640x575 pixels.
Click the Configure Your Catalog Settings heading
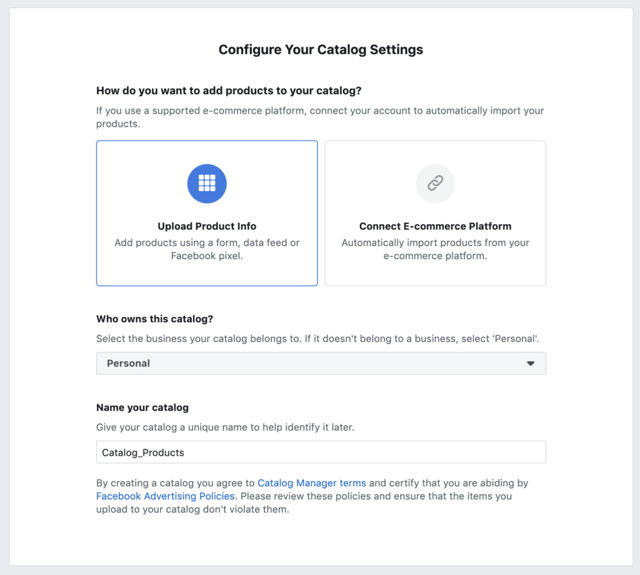[x=321, y=49]
